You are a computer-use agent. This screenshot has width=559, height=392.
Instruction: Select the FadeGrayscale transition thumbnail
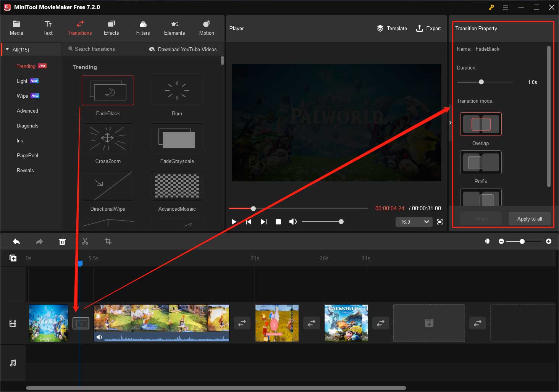click(x=177, y=138)
